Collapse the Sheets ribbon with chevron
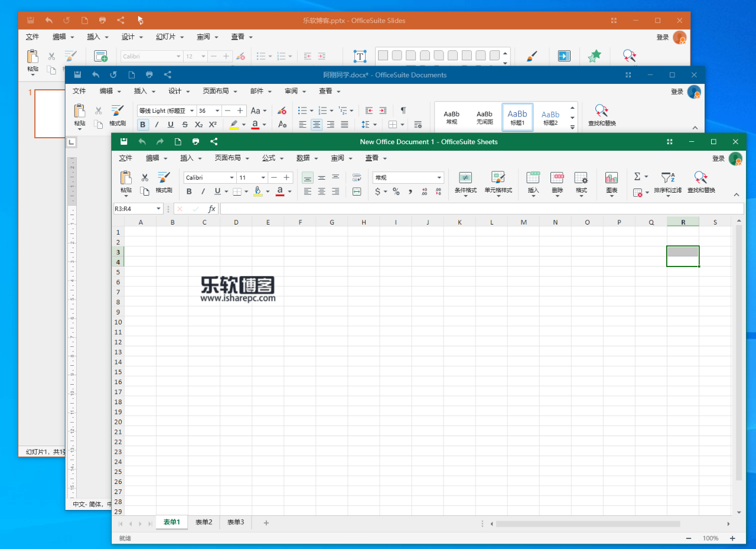This screenshot has height=549, width=756. 736,195
